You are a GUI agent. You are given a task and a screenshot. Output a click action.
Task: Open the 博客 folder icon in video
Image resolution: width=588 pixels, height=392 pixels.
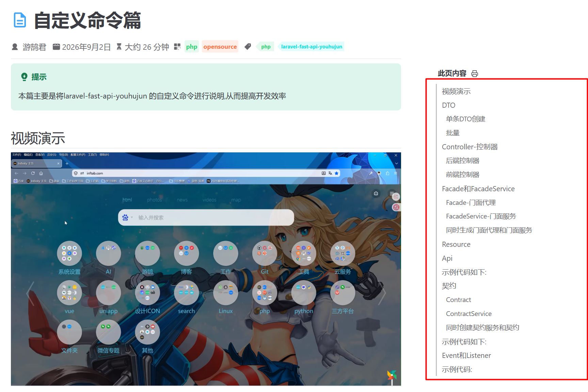click(186, 253)
